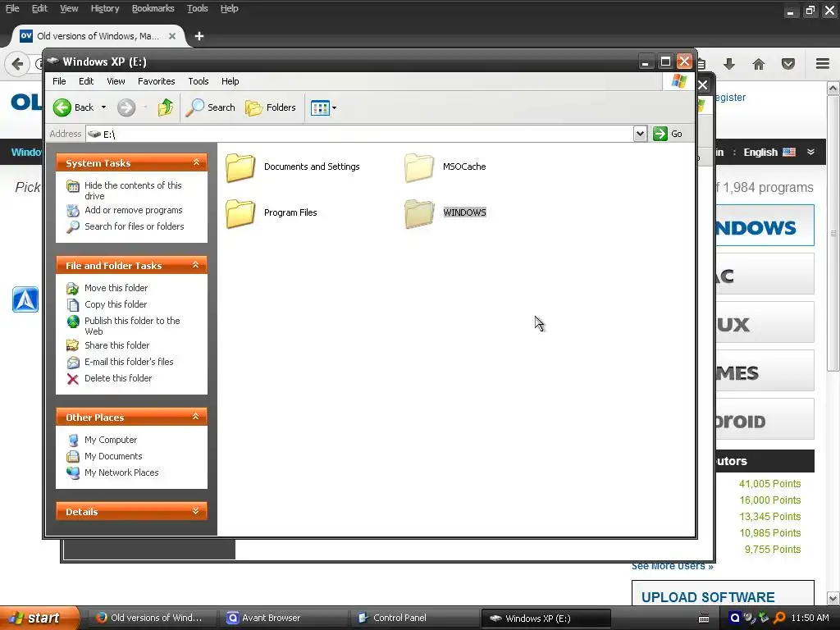Open the Address bar dropdown arrow

click(640, 134)
